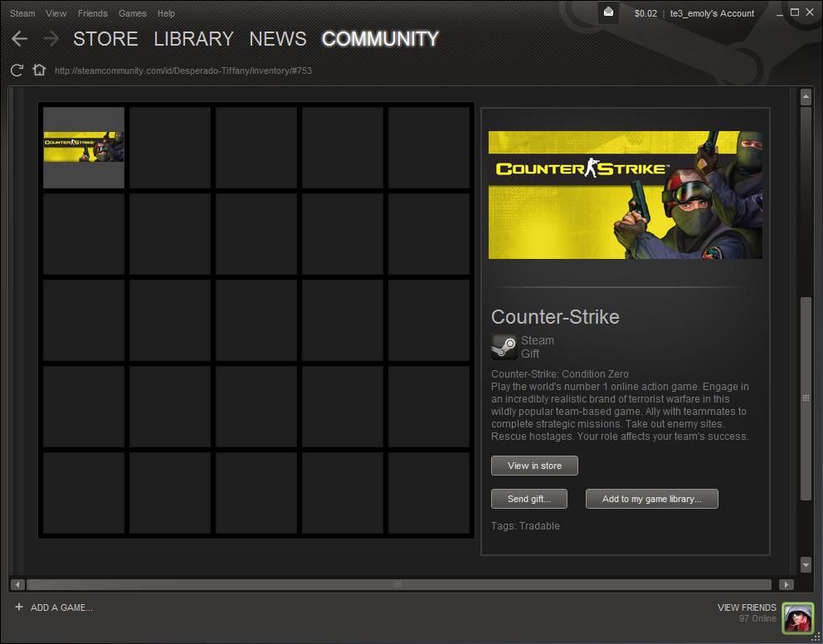Click the $0.02 wallet balance
Image resolution: width=823 pixels, height=644 pixels.
pyautogui.click(x=645, y=13)
